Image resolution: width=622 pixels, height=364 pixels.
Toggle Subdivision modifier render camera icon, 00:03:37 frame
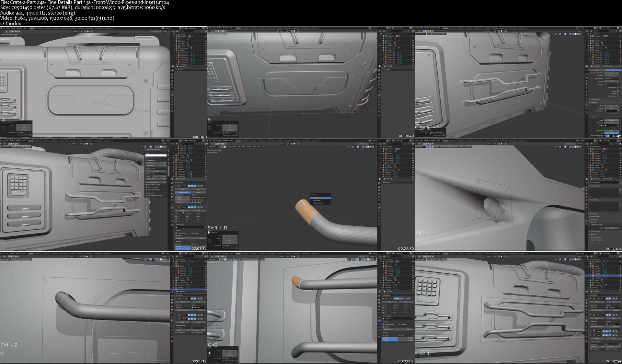pyautogui.click(x=189, y=186)
